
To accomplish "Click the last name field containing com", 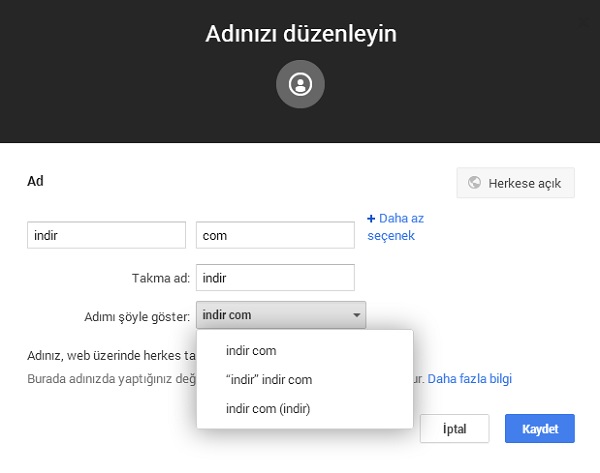I will point(275,235).
